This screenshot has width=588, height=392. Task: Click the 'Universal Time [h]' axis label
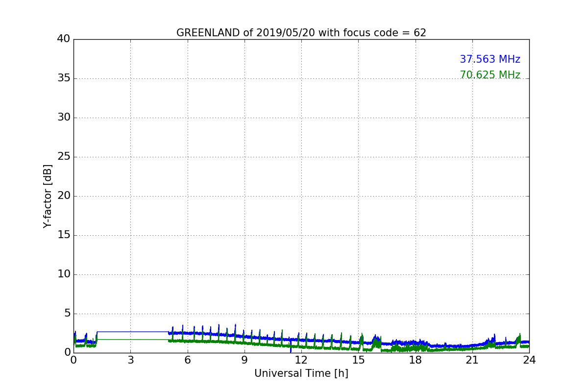coord(301,373)
